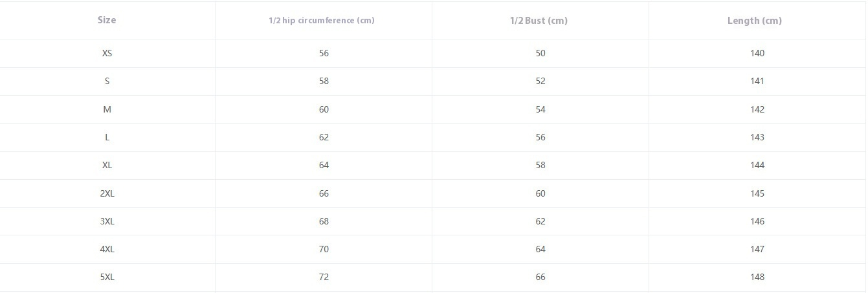Click hip value 56 for XS
This screenshot has width=868, height=293.
324,53
